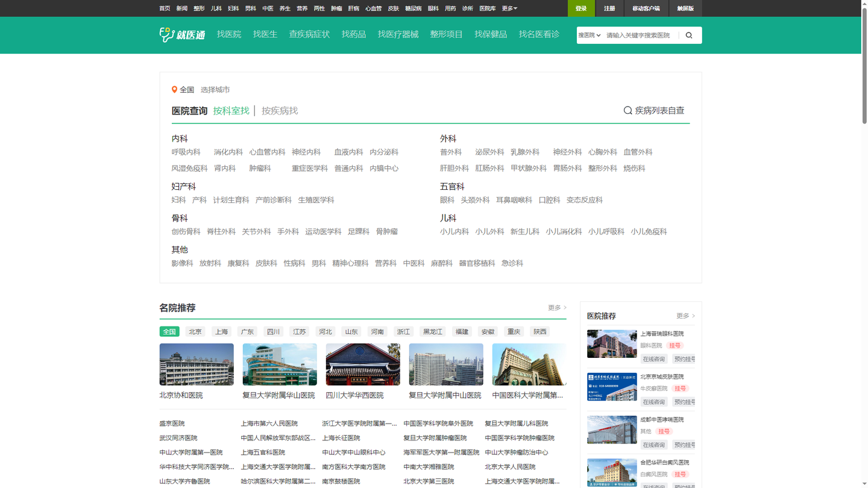868x488 pixels.
Task: Open 小儿消化科 department link
Action: pos(564,232)
